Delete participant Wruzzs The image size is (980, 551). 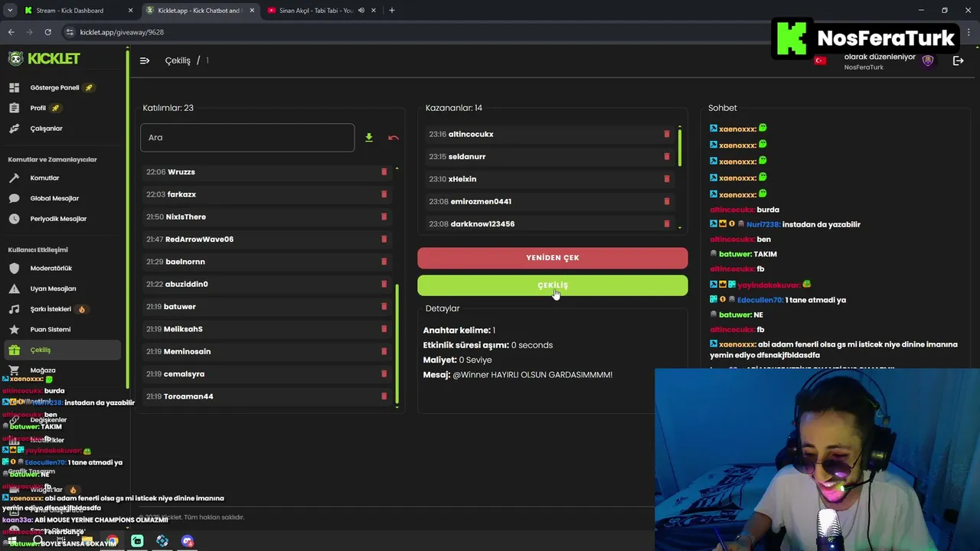point(384,172)
